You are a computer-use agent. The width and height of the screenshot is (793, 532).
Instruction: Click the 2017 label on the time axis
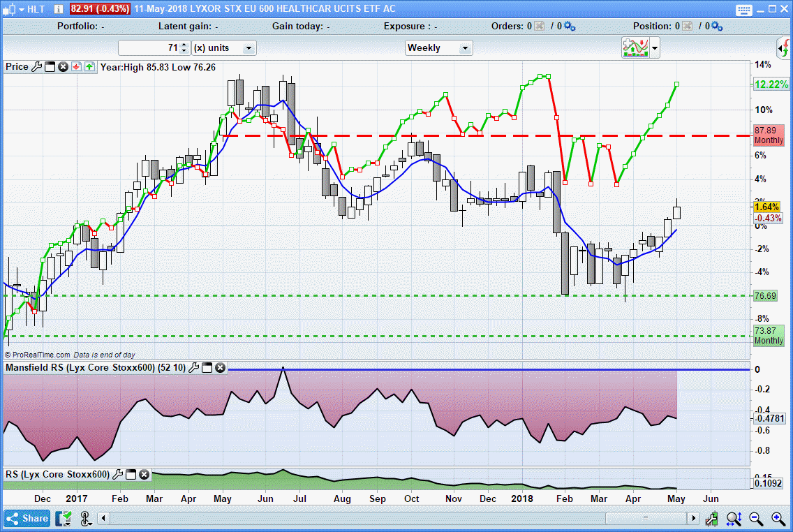[x=76, y=498]
